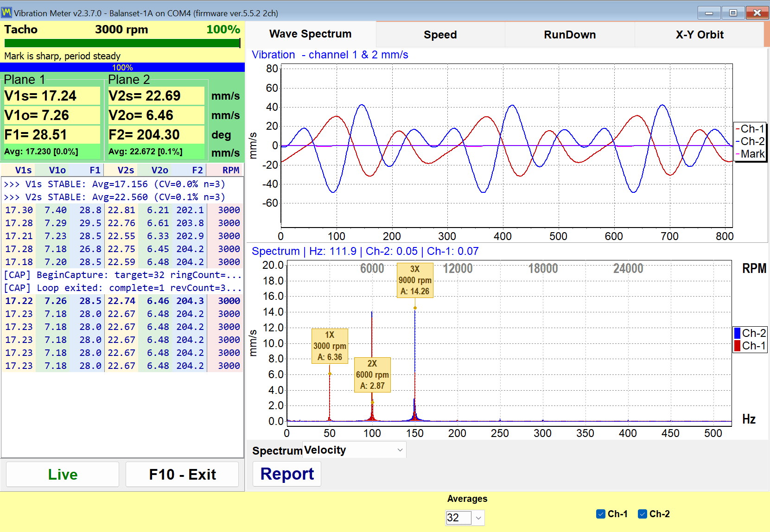Click the F1 column header
Image resolution: width=770 pixels, height=532 pixels.
tap(95, 170)
